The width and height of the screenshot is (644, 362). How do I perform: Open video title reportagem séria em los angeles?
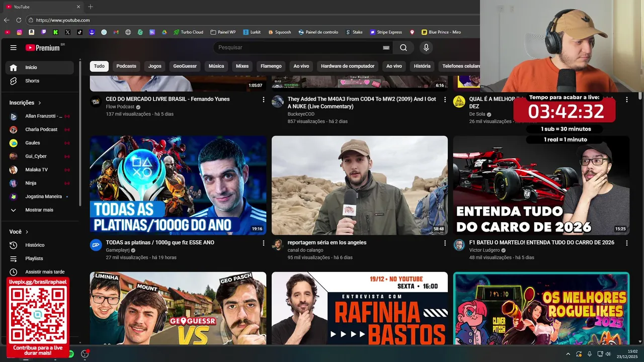327,243
